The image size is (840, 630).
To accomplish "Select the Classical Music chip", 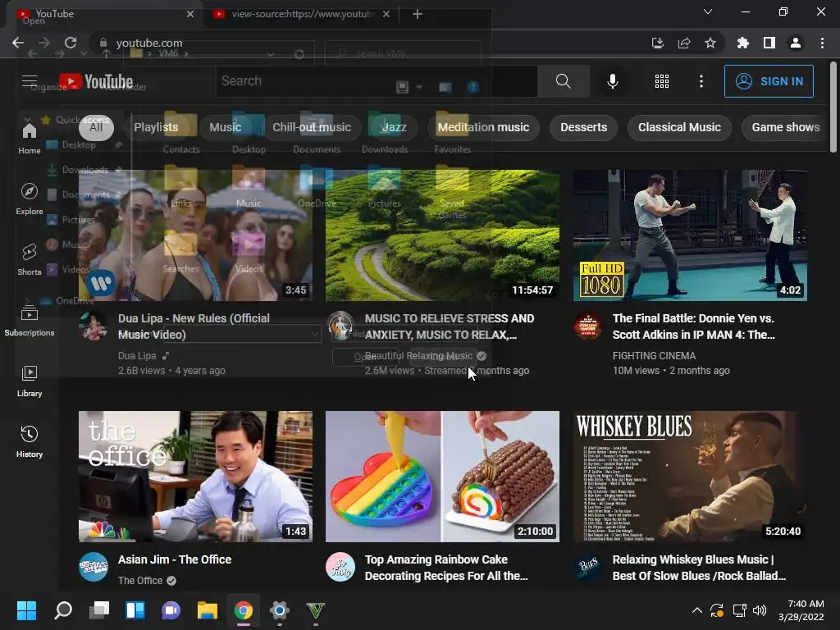I will [x=679, y=127].
